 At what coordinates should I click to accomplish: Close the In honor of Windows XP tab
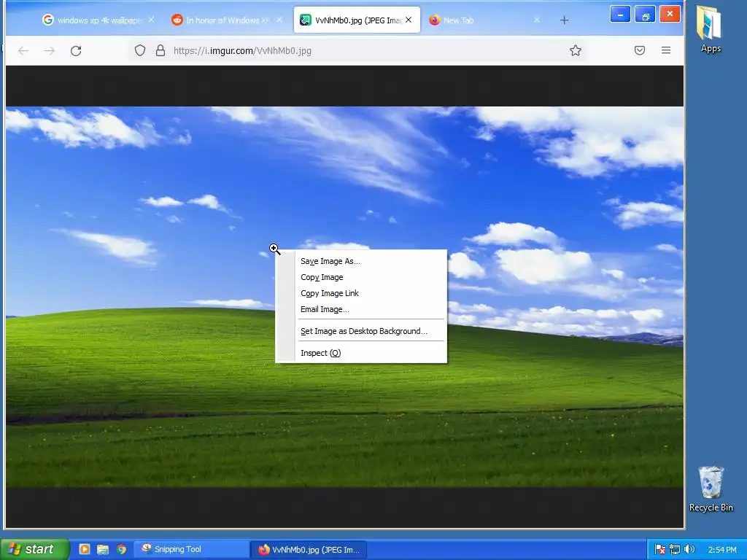[x=279, y=20]
